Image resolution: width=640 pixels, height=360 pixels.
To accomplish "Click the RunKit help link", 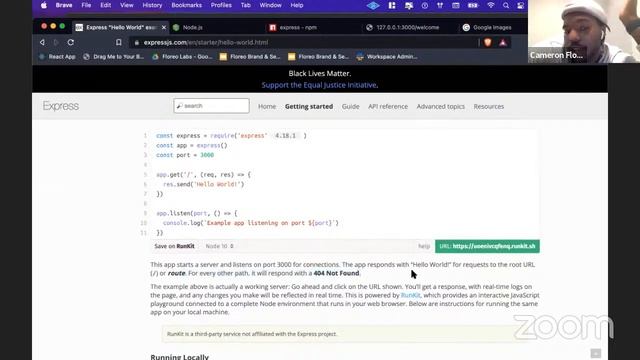I will point(424,246).
